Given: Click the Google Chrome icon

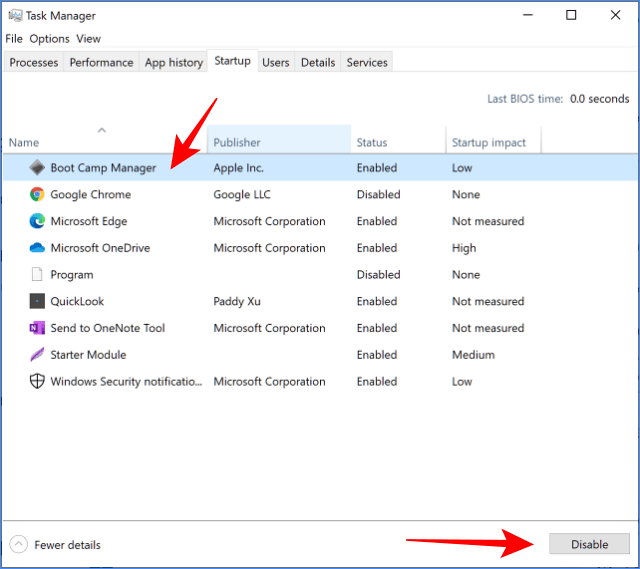Looking at the screenshot, I should click(x=37, y=194).
